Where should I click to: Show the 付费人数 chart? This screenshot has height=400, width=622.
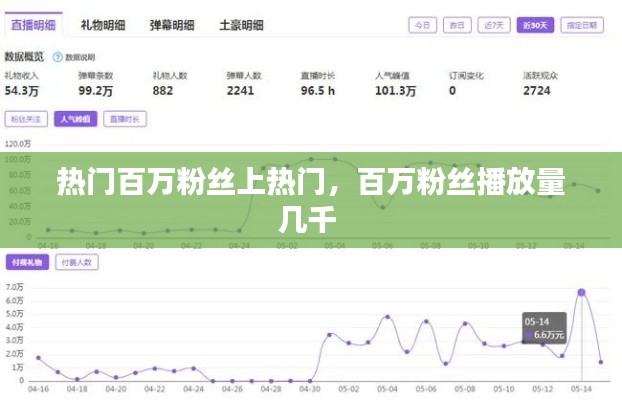[x=76, y=262]
